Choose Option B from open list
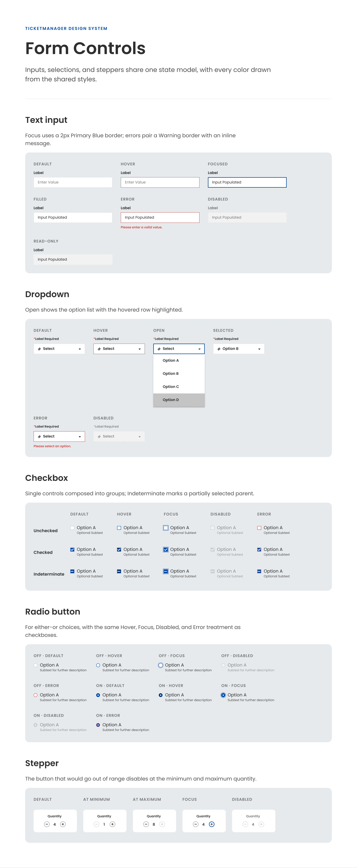 [x=179, y=374]
